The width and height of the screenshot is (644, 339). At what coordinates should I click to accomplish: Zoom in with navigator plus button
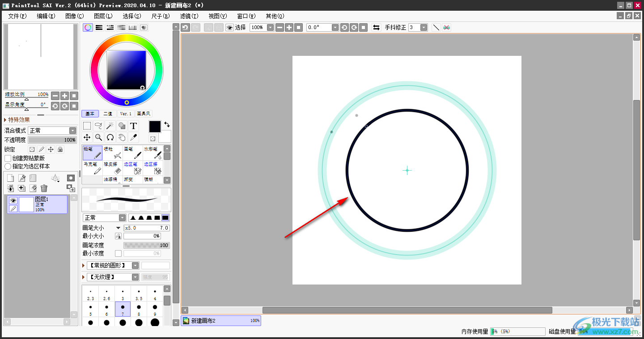click(x=65, y=96)
